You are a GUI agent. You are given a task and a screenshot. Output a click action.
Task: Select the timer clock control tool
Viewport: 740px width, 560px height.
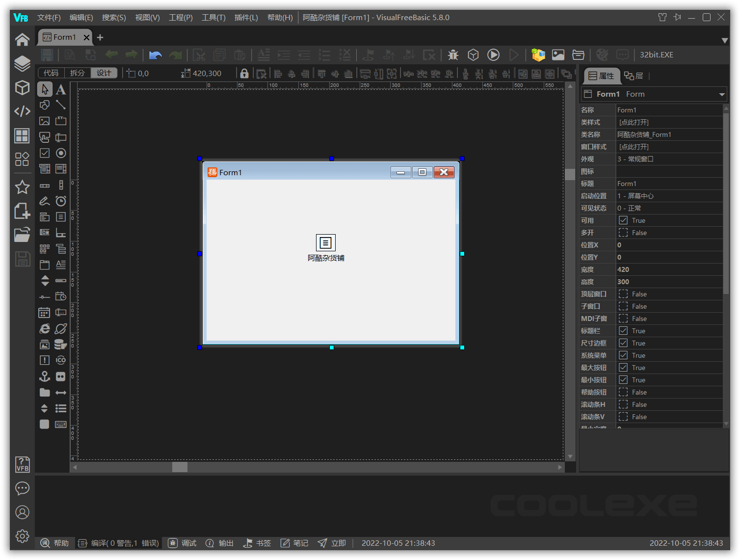click(60, 201)
